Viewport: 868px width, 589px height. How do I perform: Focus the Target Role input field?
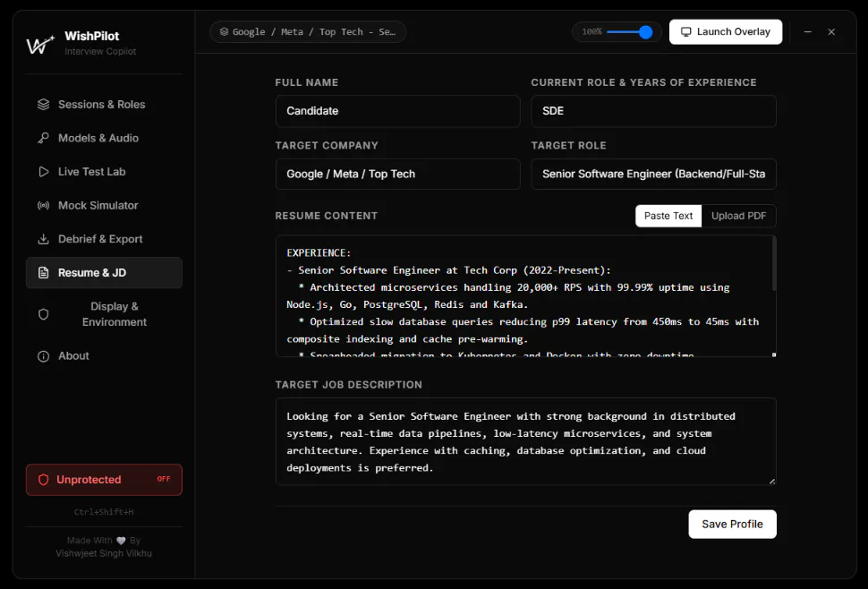click(654, 174)
